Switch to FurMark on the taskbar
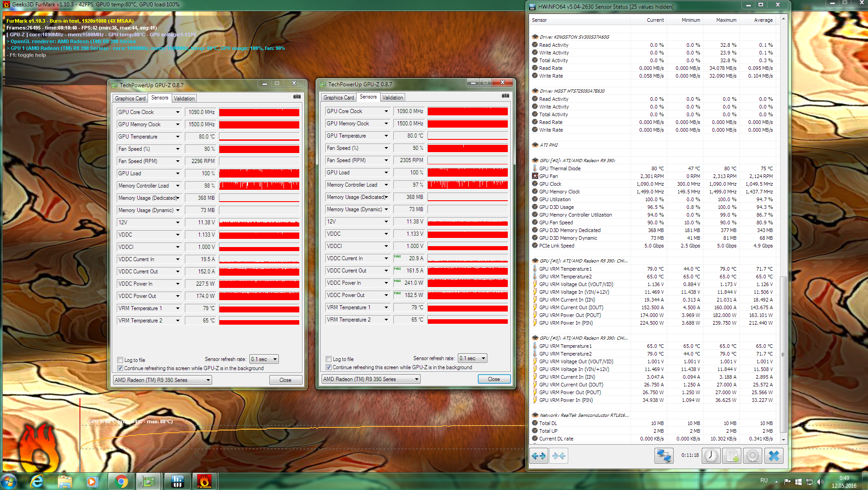 click(204, 481)
